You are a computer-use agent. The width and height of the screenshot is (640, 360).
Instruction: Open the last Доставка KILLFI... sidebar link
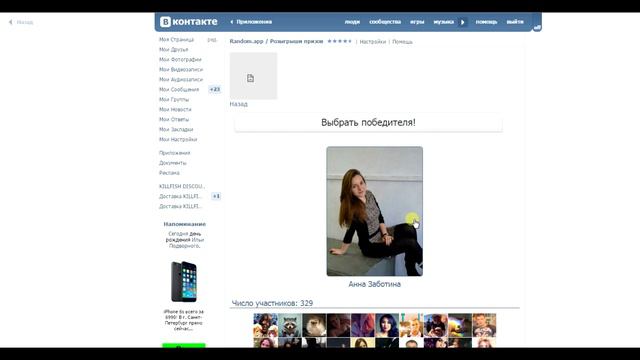click(180, 207)
